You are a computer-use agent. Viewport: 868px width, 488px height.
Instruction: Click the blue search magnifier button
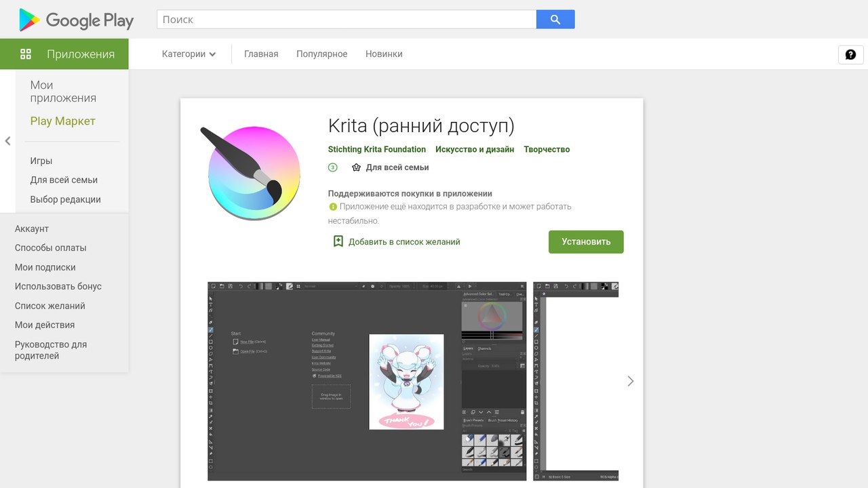point(555,20)
